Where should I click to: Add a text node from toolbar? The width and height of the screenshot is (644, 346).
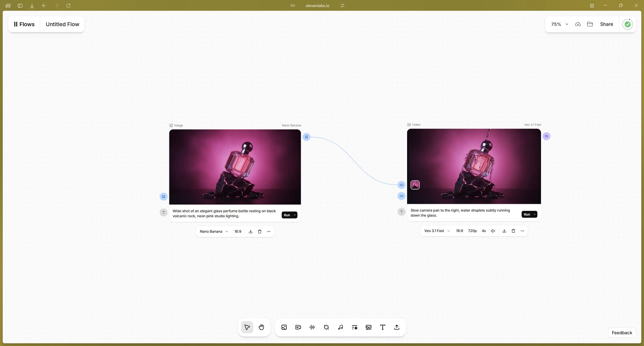point(383,327)
